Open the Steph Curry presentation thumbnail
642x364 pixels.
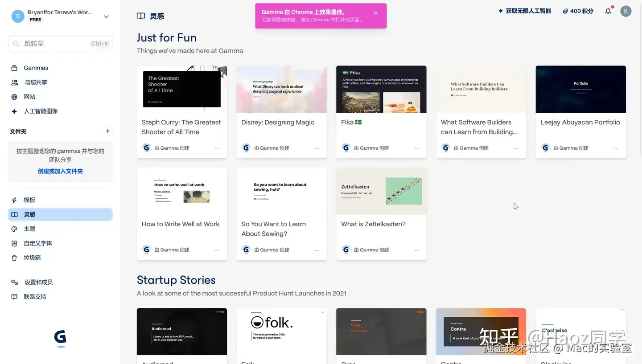click(x=182, y=89)
